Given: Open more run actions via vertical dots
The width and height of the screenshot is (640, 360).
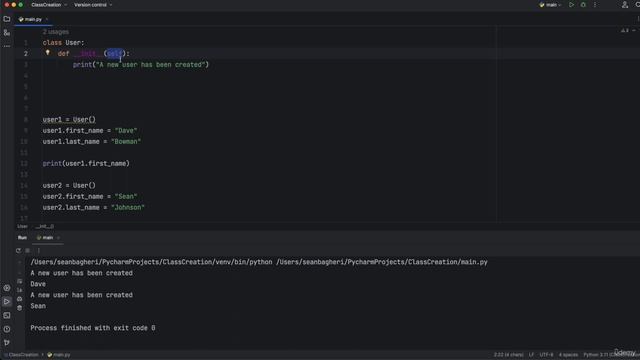Looking at the screenshot, I should tap(595, 5).
